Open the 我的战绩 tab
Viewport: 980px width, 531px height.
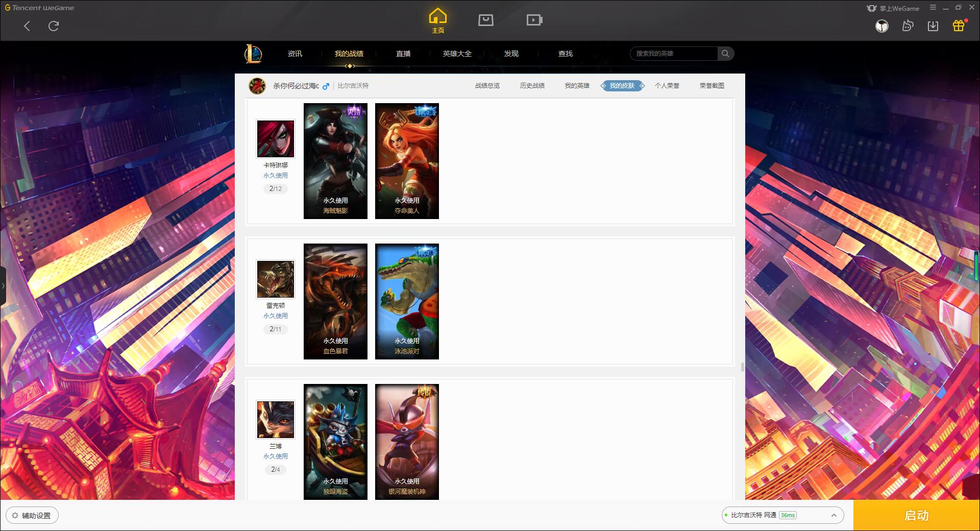(x=349, y=54)
